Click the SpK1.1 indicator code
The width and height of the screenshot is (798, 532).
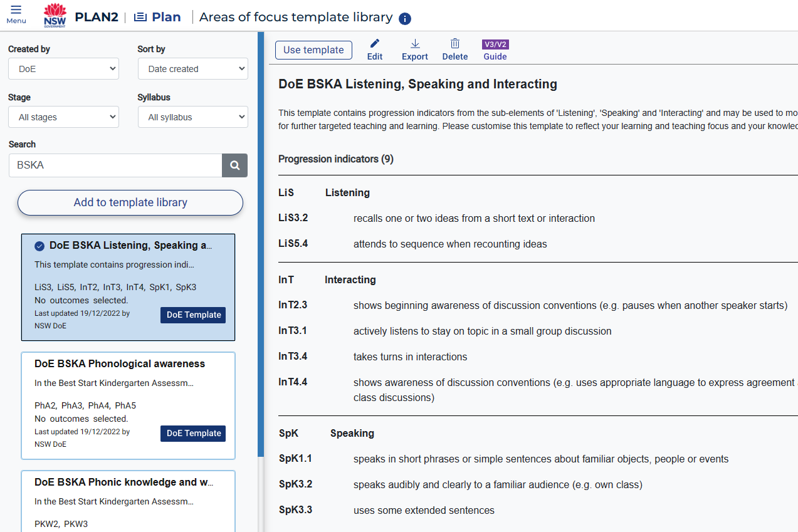[295, 459]
